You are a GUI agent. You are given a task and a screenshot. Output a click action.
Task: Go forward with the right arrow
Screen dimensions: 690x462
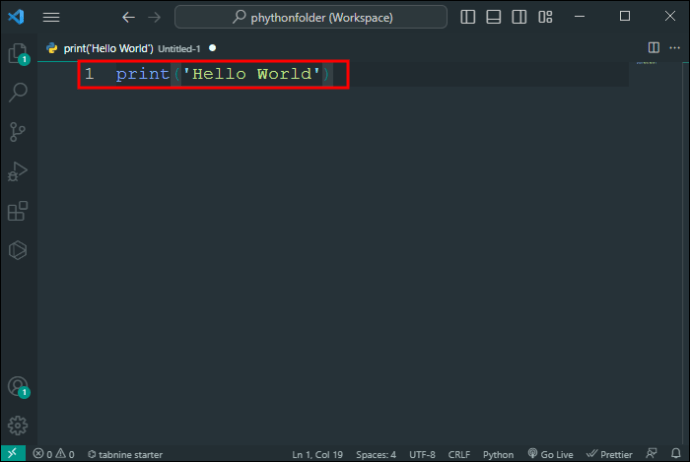click(x=154, y=17)
